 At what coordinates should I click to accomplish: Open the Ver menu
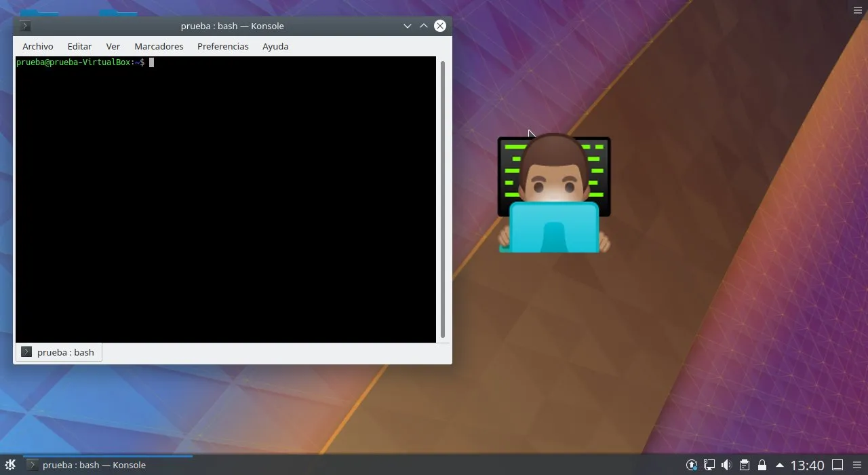click(x=113, y=46)
